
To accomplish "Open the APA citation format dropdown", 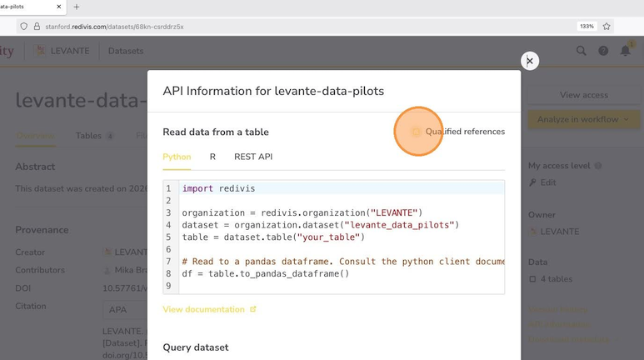I will point(125,309).
